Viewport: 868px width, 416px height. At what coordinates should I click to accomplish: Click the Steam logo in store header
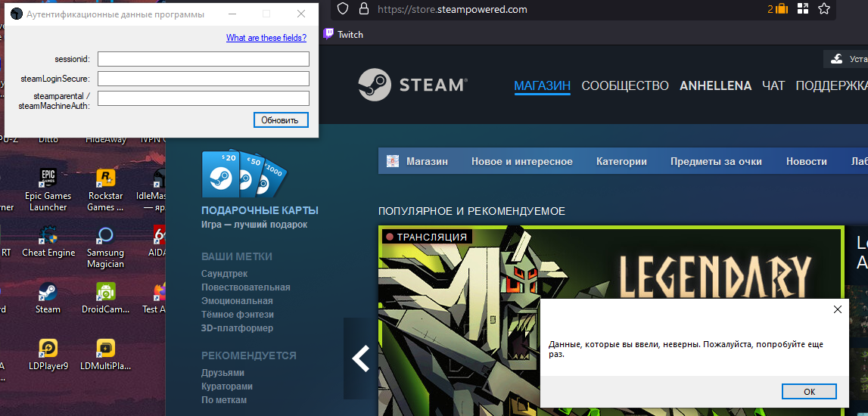point(412,85)
